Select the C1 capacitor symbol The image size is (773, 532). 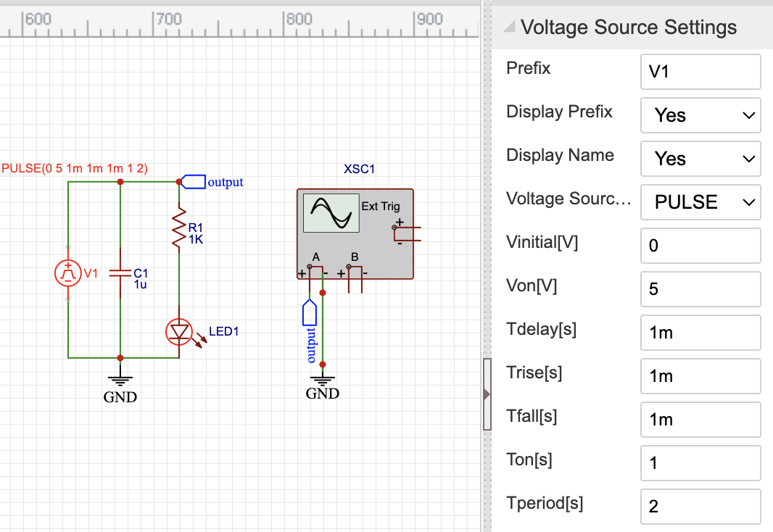[x=120, y=273]
